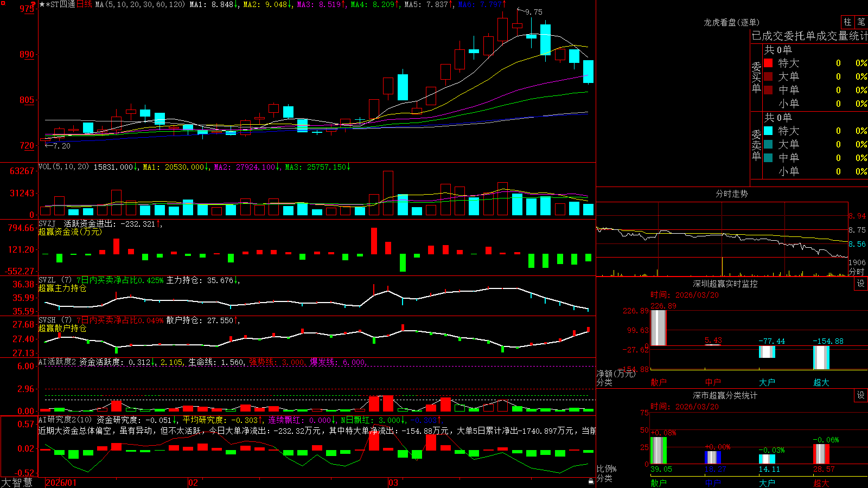Screen dimensions: 868x488
Task: Click the 分时走势 panel title
Action: click(731, 194)
